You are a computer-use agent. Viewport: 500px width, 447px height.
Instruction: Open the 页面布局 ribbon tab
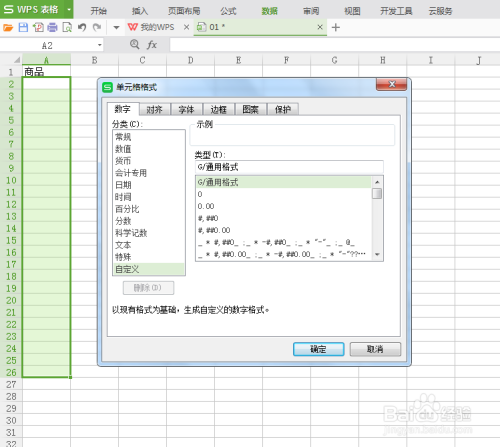click(x=184, y=11)
